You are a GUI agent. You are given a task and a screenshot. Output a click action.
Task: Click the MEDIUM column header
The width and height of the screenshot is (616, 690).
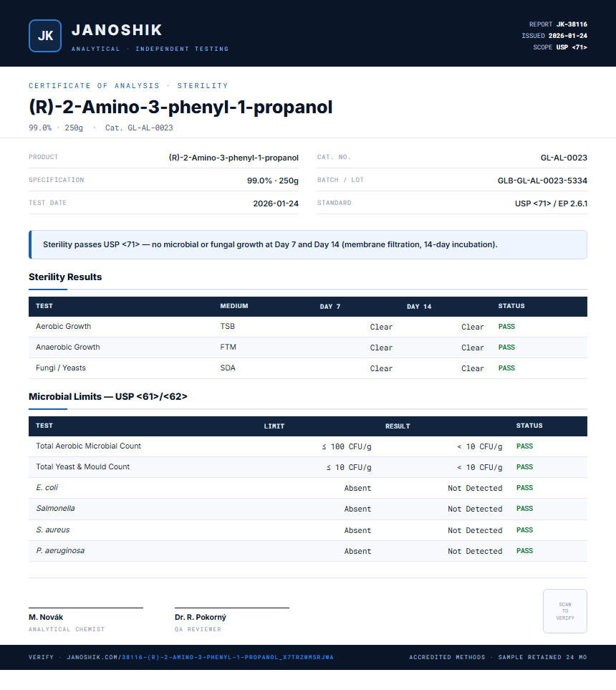coord(234,306)
